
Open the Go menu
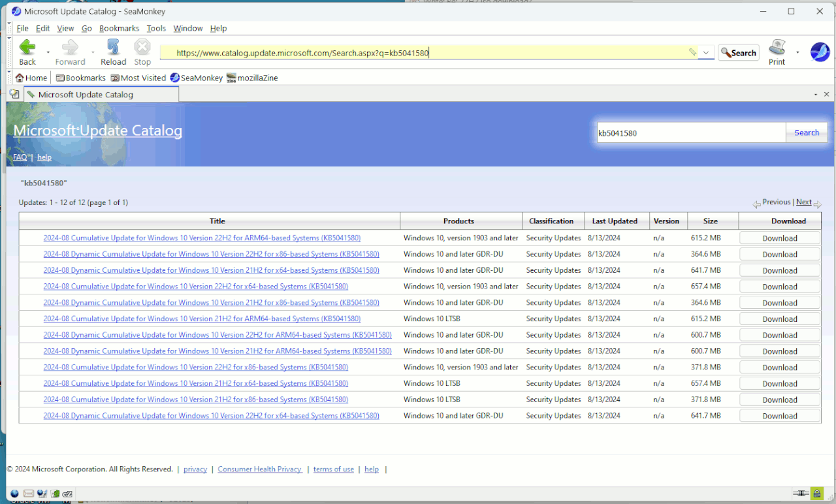point(87,28)
